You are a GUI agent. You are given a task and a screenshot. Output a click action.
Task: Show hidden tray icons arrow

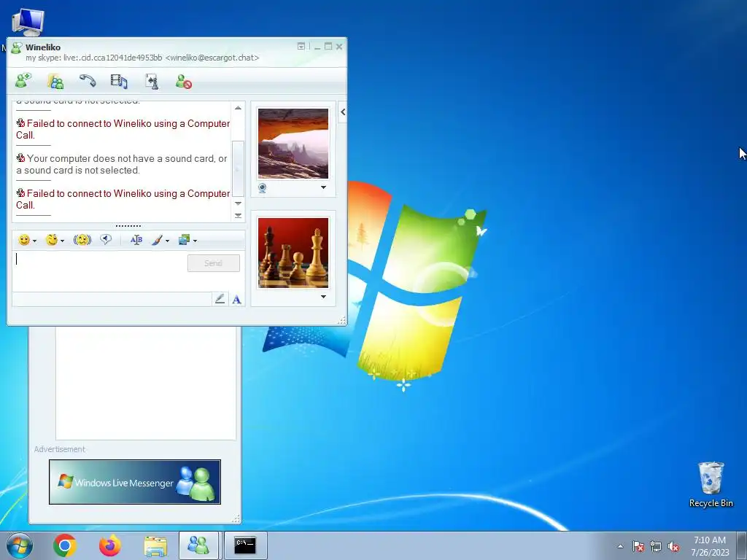pyautogui.click(x=620, y=546)
